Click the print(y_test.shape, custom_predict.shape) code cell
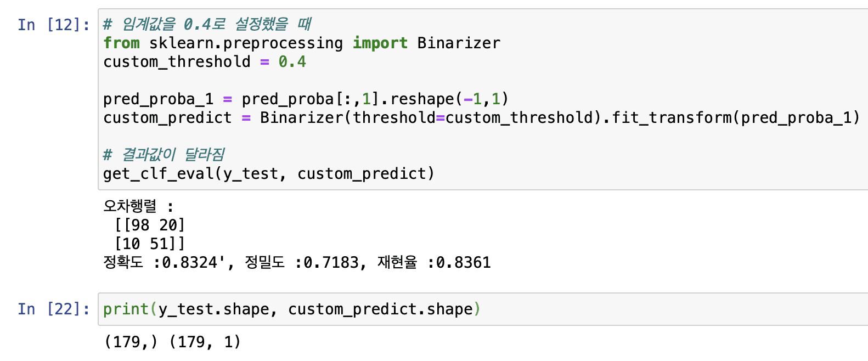This screenshot has width=868, height=361. pyautogui.click(x=291, y=309)
